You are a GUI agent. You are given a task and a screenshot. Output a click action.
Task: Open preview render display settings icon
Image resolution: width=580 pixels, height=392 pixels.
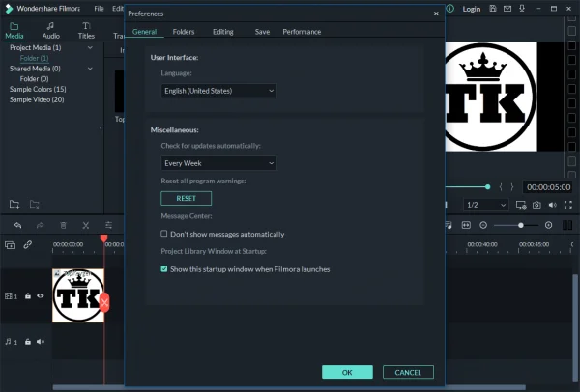(x=521, y=205)
